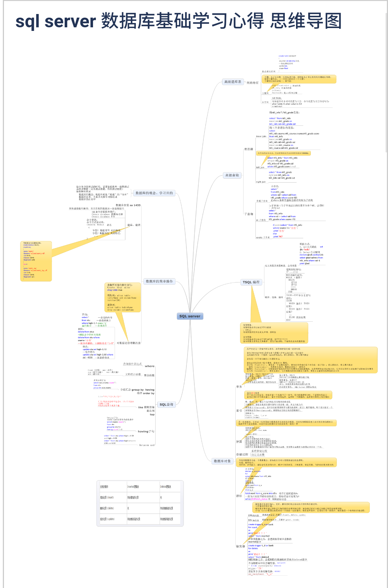Click the "Inserted逻辑表" table header
Viewport: 388px width, 588px height.
click(x=133, y=487)
